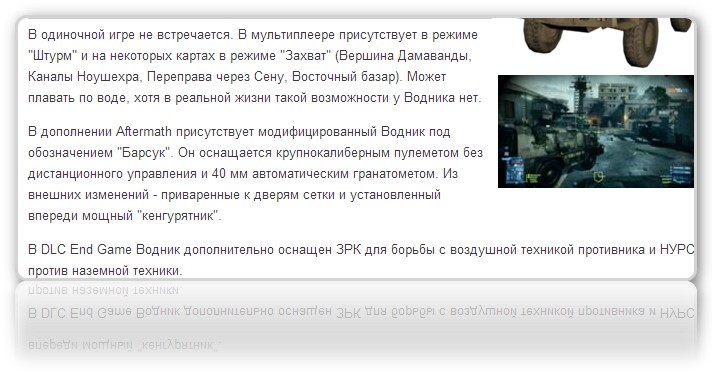712x375 pixels.
Task: Click the quoted word "кенгурятник"
Action: pos(179,215)
